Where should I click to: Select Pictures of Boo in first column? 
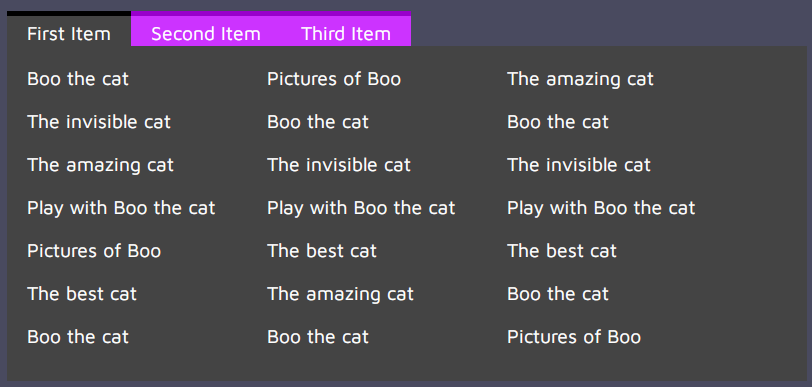click(x=94, y=251)
